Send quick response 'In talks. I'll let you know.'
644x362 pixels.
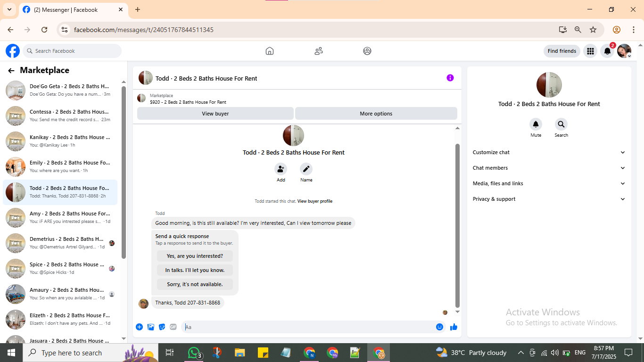pyautogui.click(x=195, y=270)
